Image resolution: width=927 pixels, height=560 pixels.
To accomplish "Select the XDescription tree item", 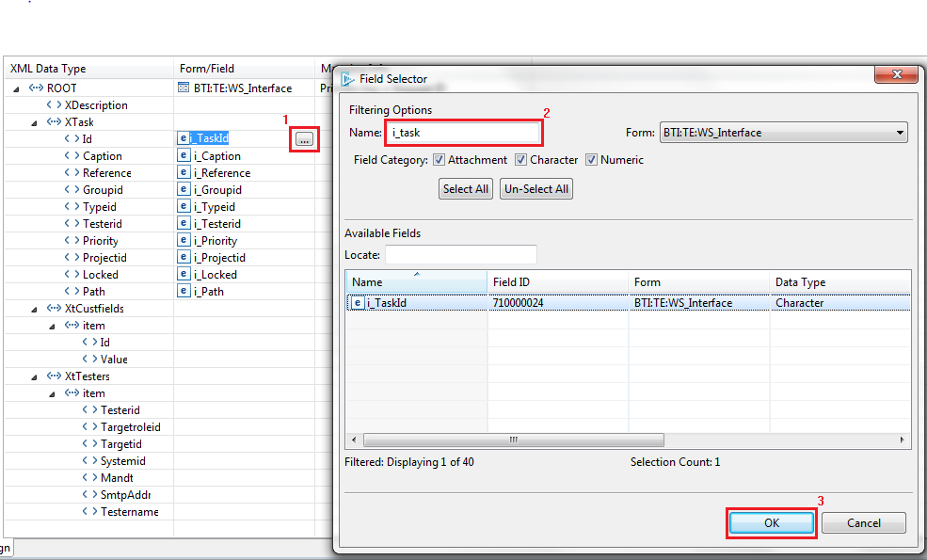I will pyautogui.click(x=96, y=105).
